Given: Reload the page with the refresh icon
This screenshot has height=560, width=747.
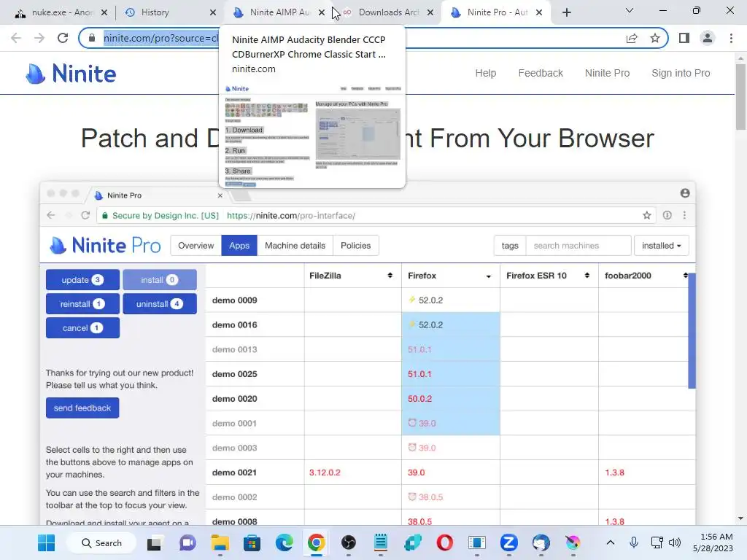Looking at the screenshot, I should click(x=63, y=38).
